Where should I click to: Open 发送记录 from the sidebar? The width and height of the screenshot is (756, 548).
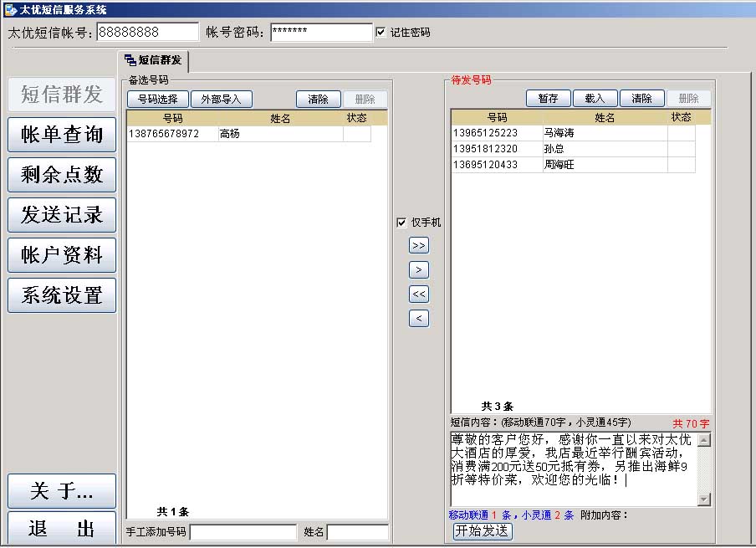click(x=62, y=215)
